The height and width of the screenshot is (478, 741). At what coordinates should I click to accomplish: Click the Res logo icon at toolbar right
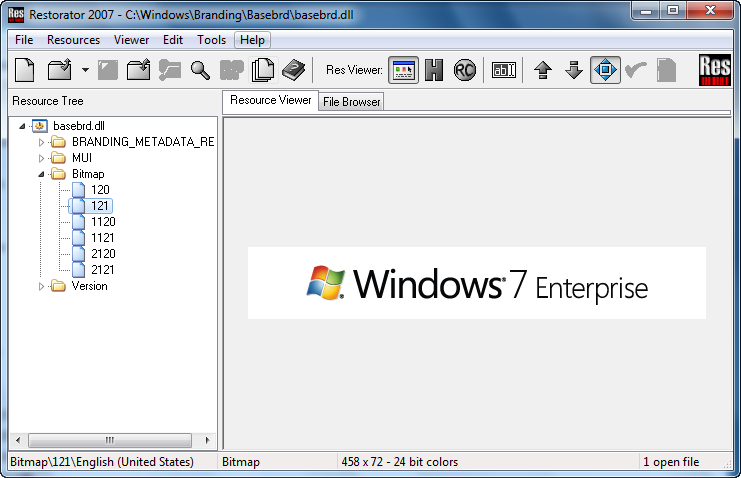(x=715, y=69)
